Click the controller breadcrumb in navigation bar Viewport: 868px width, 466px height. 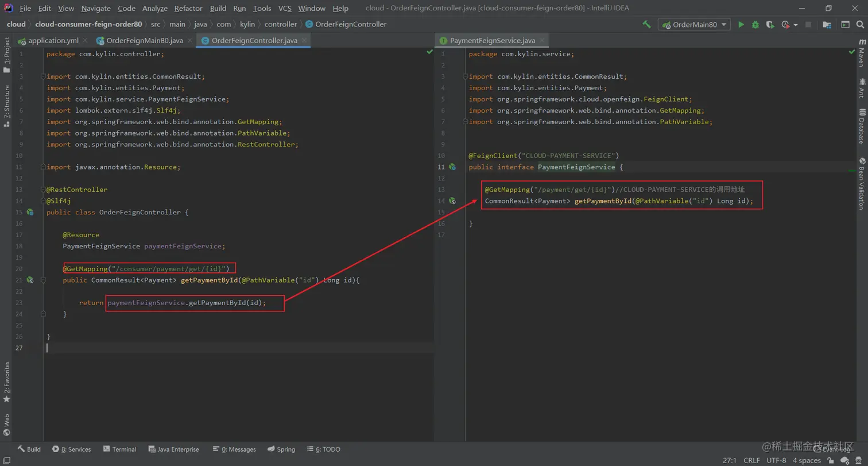click(x=281, y=24)
